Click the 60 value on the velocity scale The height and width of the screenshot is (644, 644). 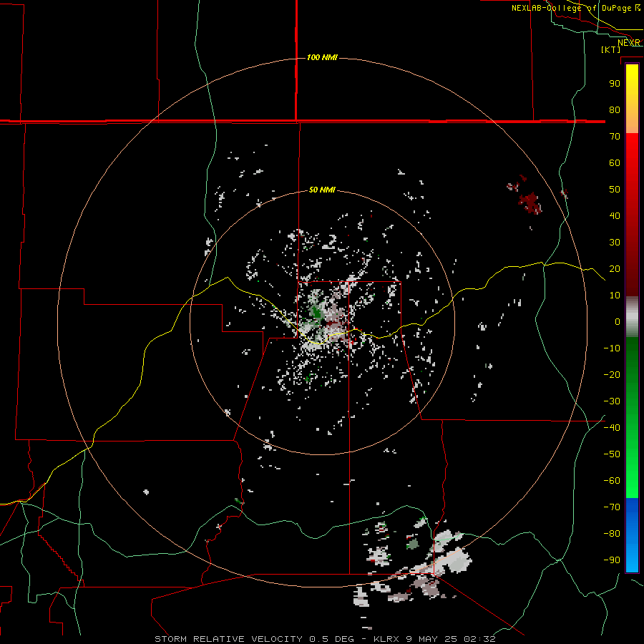point(615,162)
